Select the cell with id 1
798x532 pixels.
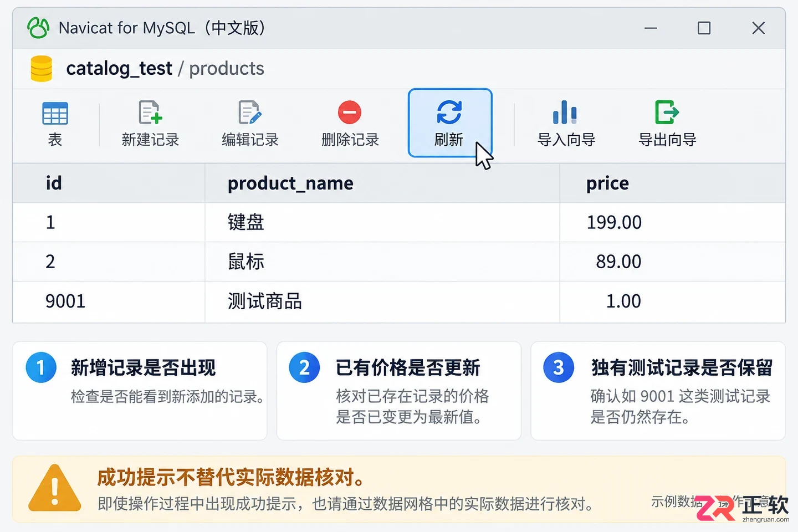(109, 222)
